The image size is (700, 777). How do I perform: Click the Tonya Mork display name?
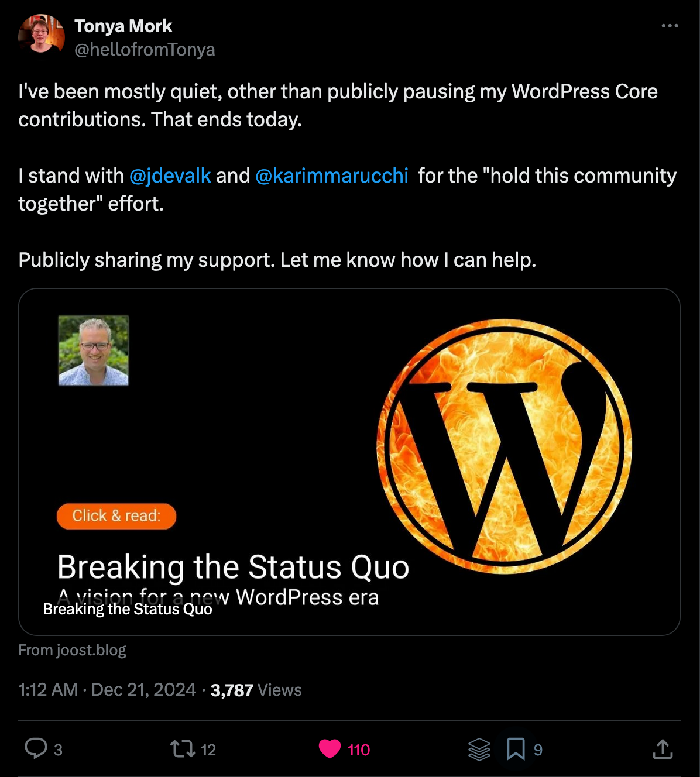[123, 26]
